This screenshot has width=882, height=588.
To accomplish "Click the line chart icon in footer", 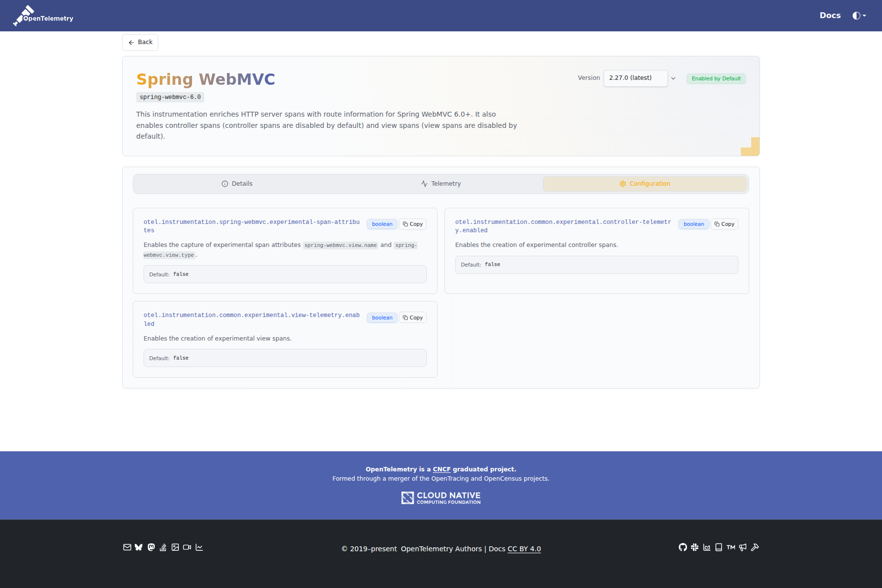I will tap(199, 547).
